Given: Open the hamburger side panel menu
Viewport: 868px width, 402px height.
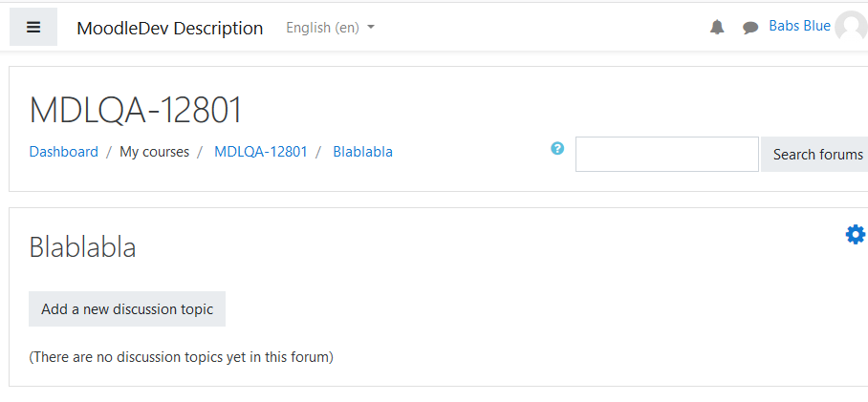Looking at the screenshot, I should click(x=33, y=27).
